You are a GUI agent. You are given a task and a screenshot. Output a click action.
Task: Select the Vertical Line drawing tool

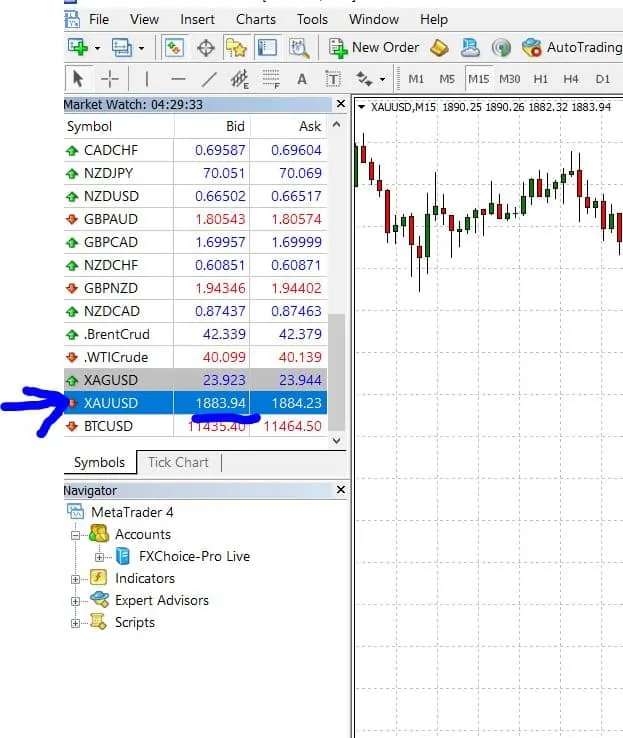click(147, 79)
